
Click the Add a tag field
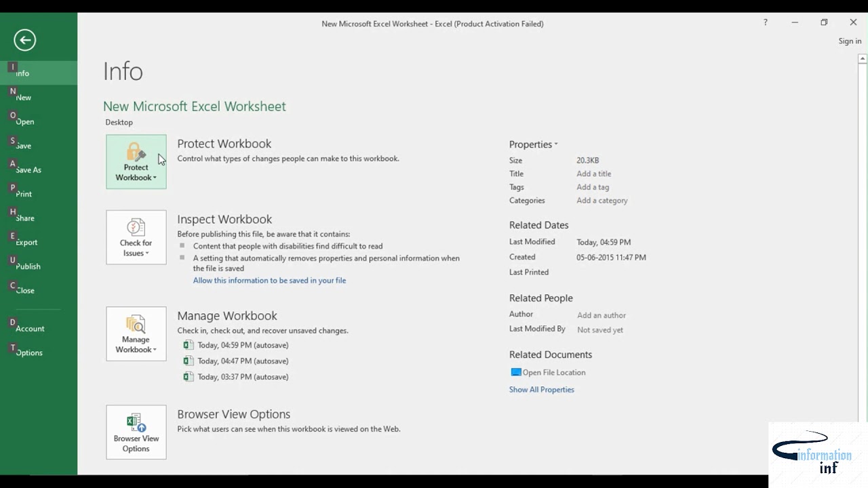[x=593, y=187]
